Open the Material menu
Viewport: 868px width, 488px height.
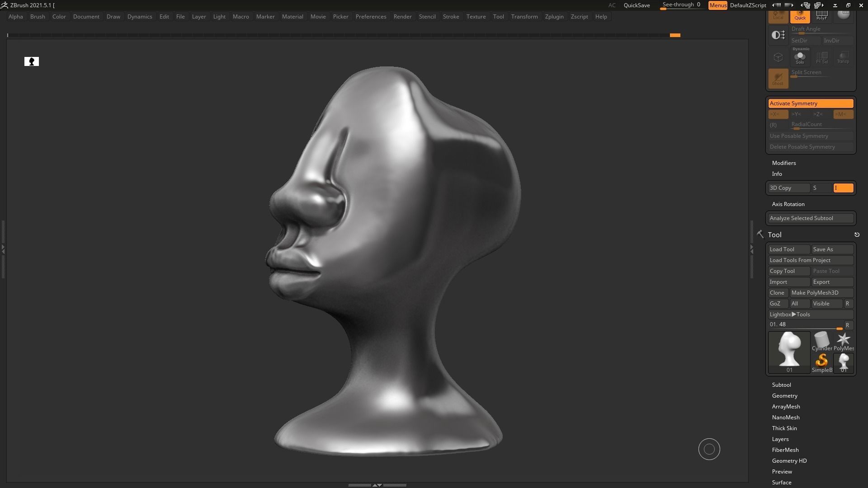292,17
